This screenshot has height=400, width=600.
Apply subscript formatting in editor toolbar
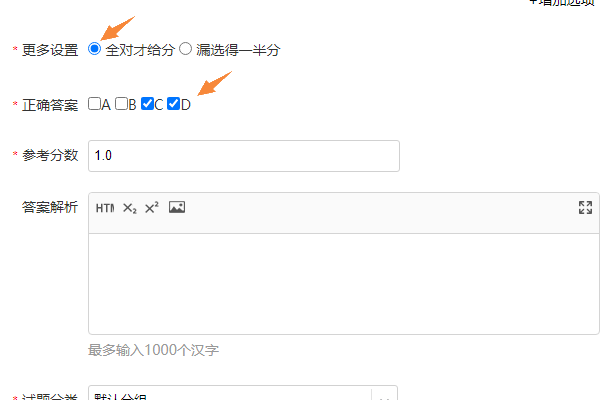130,208
